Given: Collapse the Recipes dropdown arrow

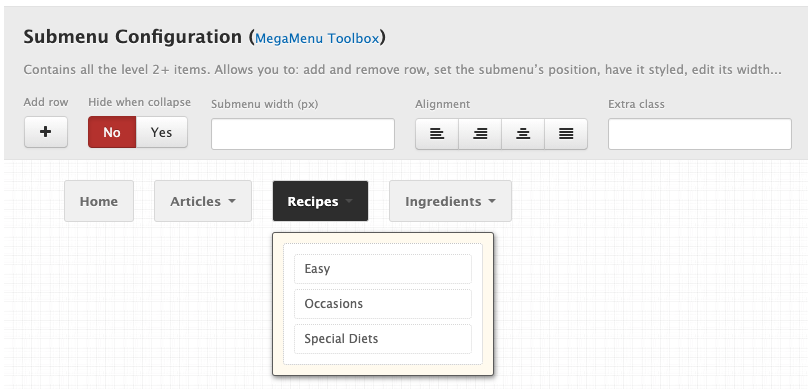Looking at the screenshot, I should (x=349, y=201).
